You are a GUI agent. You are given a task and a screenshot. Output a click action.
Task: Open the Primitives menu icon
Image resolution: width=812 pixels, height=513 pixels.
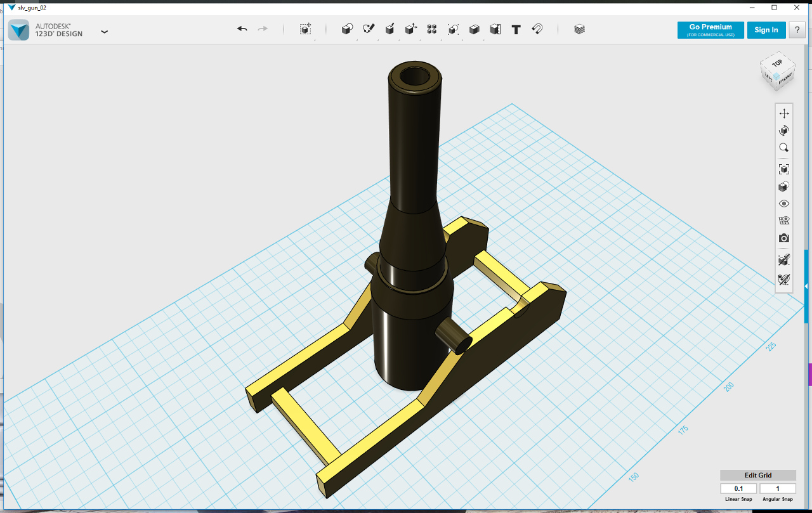pyautogui.click(x=347, y=29)
